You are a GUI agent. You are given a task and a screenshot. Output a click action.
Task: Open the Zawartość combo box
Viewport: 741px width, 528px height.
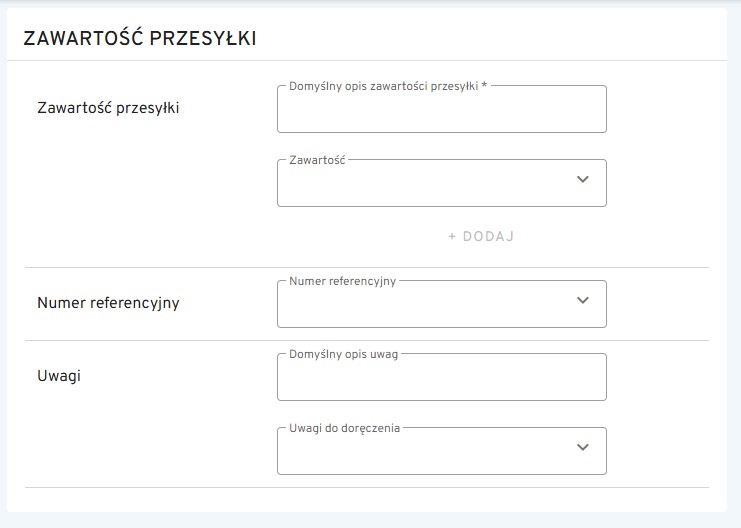coord(430,184)
